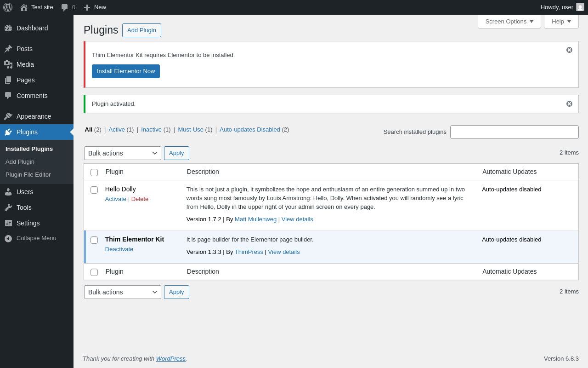588x368 pixels.
Task: Click the Dashboard gauge icon
Action: click(8, 28)
